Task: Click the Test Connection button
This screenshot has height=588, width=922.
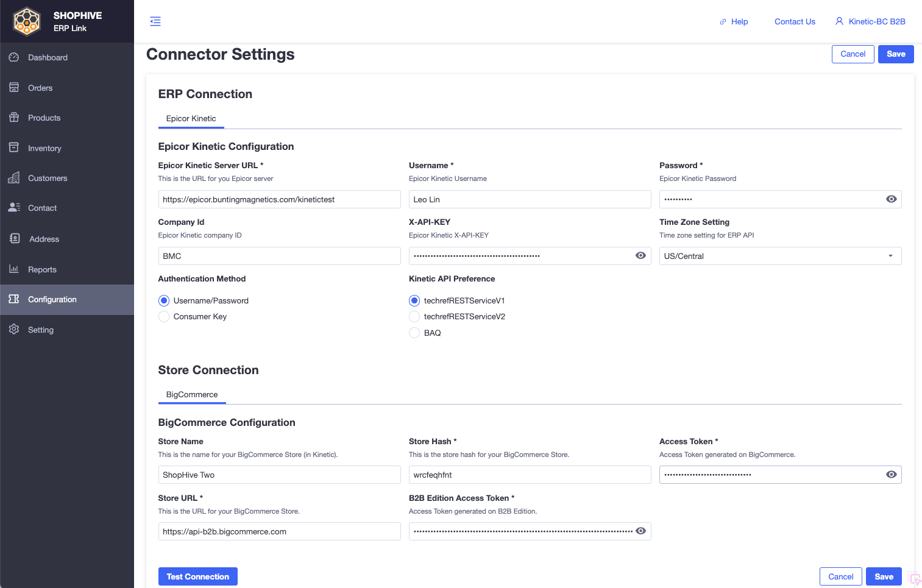Action: [198, 576]
